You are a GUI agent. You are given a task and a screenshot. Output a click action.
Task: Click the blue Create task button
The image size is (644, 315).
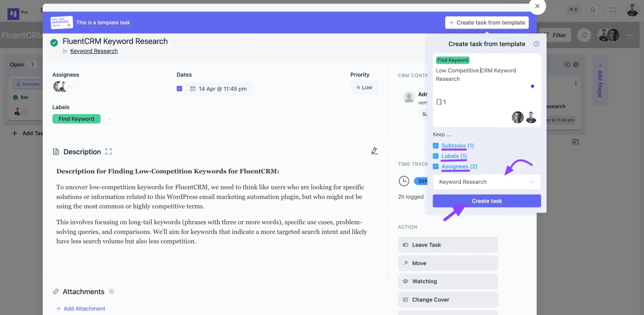coord(487,201)
